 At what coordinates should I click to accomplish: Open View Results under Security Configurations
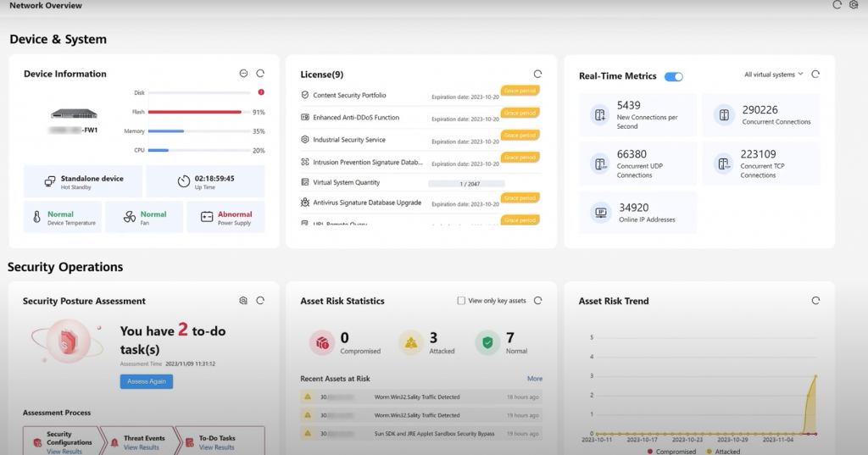[64, 452]
